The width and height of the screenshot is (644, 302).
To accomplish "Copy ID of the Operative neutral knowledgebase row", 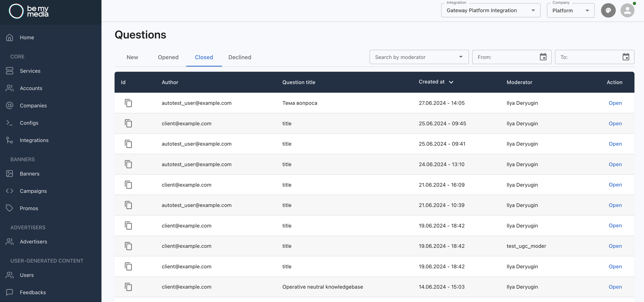I will tap(128, 287).
